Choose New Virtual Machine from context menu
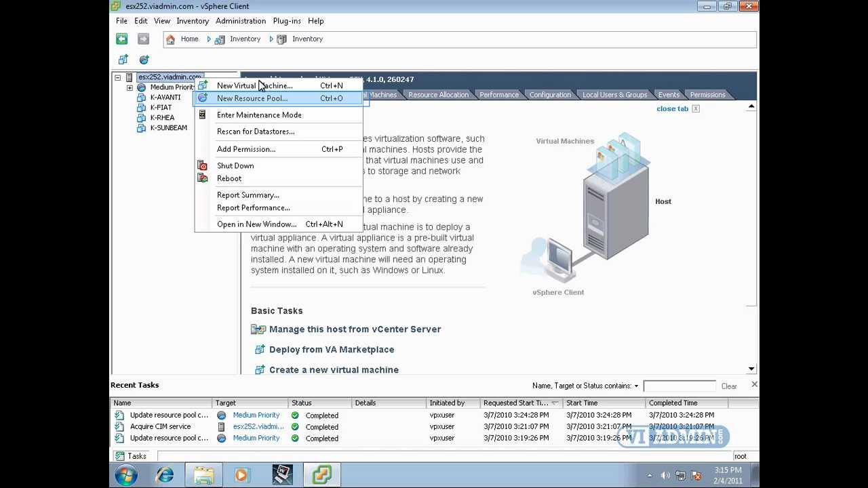Screen dimensions: 868x488 point(278,85)
